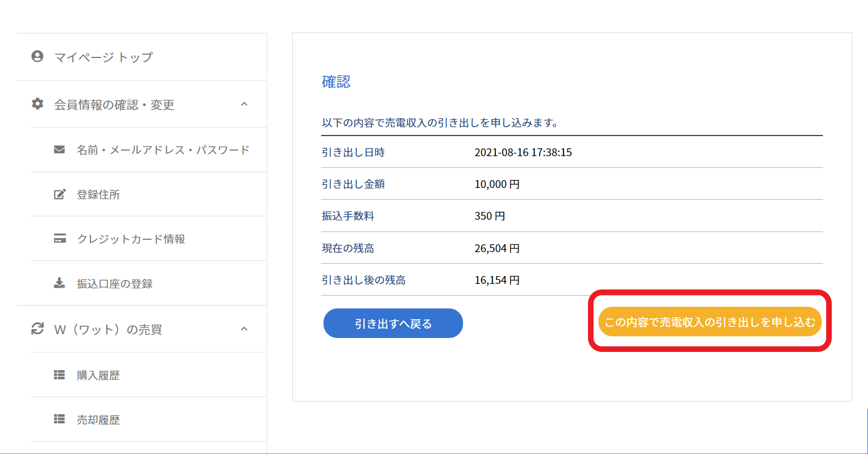The height and width of the screenshot is (454, 868).
Task: Open マイページ トップ from the sidebar
Action: point(103,57)
